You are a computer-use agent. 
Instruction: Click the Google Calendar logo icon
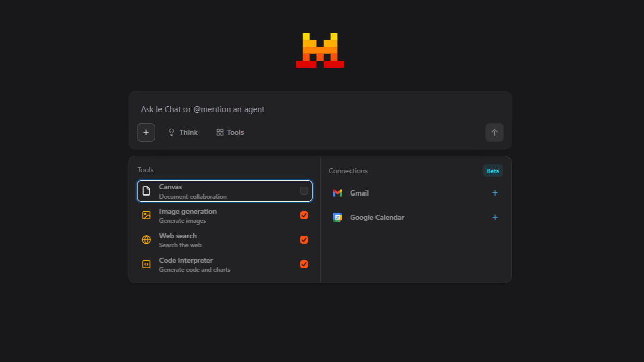(x=337, y=217)
